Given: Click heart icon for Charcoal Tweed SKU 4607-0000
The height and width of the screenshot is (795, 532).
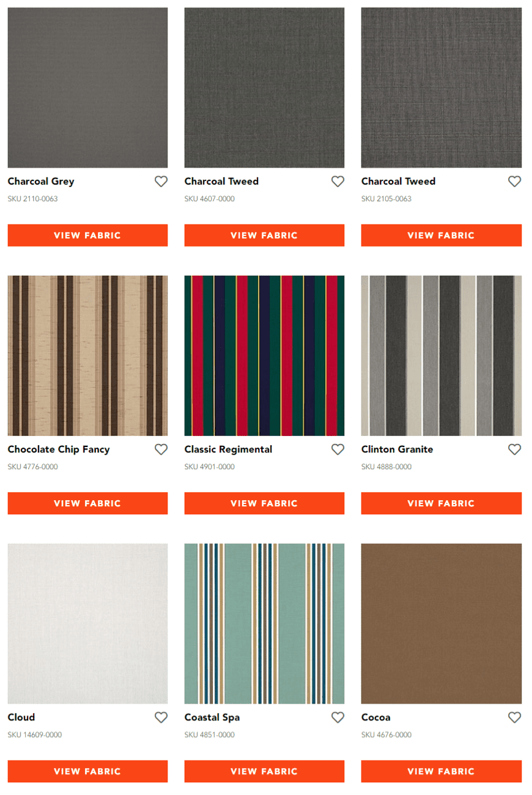Looking at the screenshot, I should (x=338, y=182).
